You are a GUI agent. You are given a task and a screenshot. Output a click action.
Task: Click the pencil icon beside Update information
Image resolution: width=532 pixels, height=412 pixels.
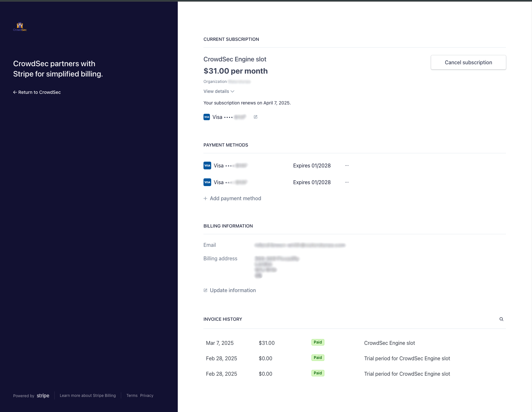(x=205, y=290)
